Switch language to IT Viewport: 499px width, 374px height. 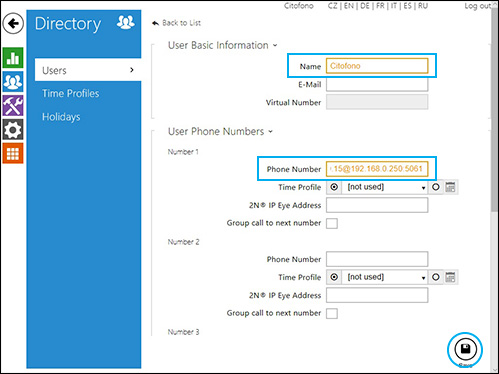click(x=394, y=6)
